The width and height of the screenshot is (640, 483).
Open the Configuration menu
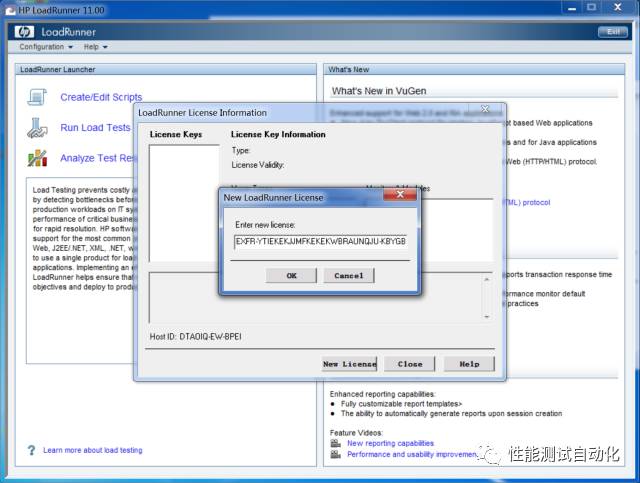pos(46,47)
